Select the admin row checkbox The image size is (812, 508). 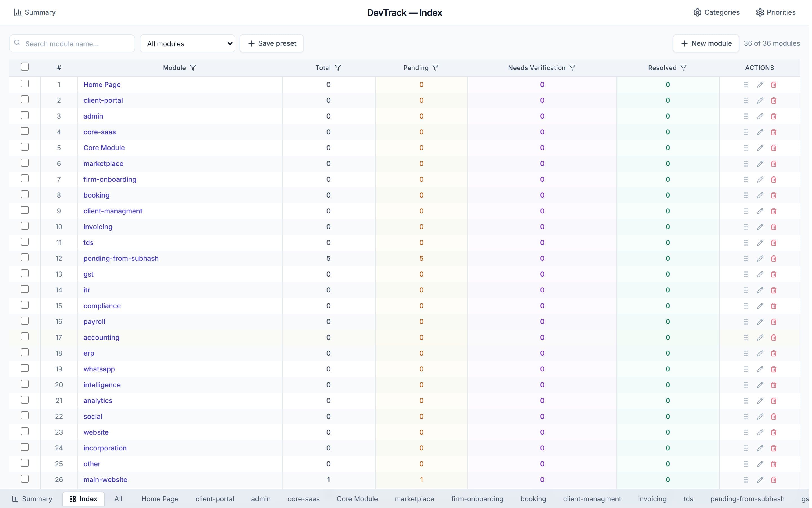pos(25,115)
